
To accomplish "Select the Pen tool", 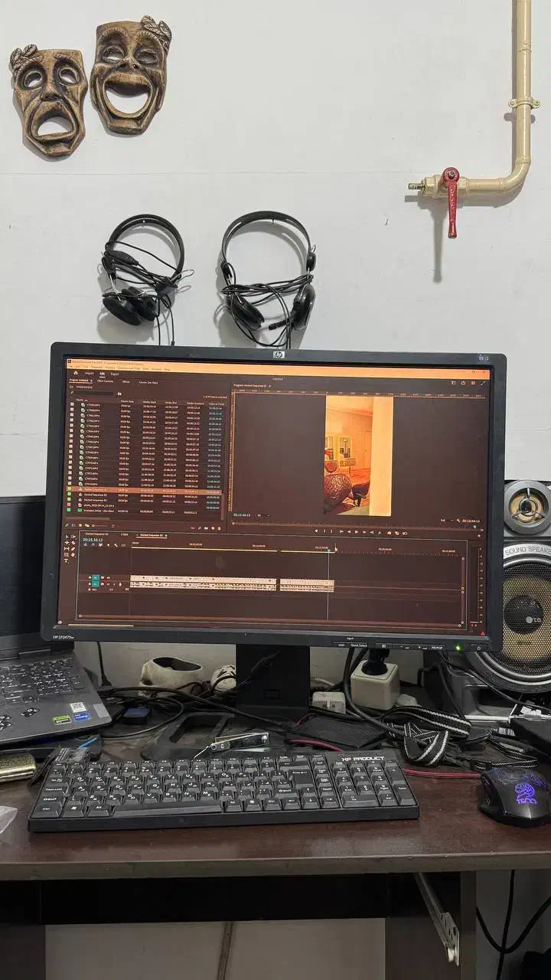I will [73, 549].
